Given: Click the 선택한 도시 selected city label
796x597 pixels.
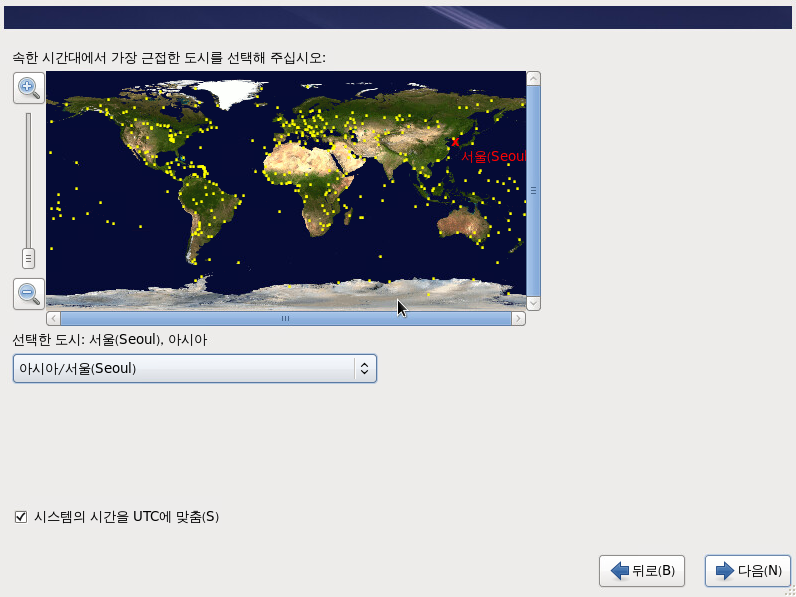Looking at the screenshot, I should 110,340.
